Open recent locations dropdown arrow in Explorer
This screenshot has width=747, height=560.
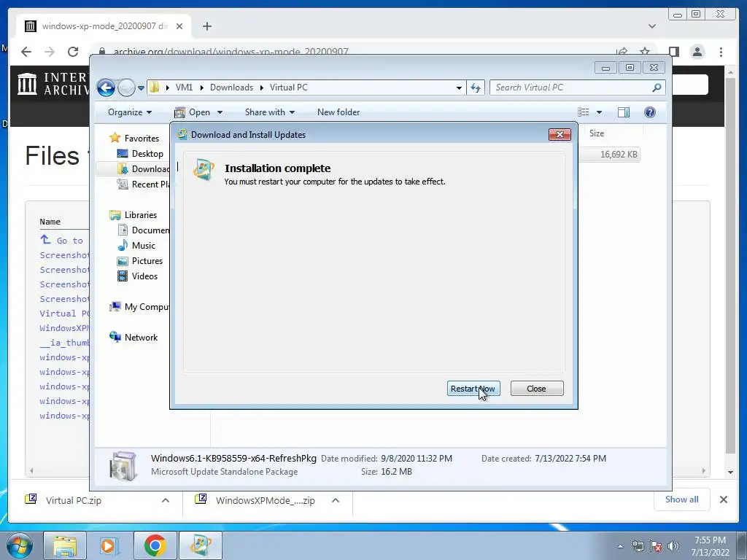141,88
